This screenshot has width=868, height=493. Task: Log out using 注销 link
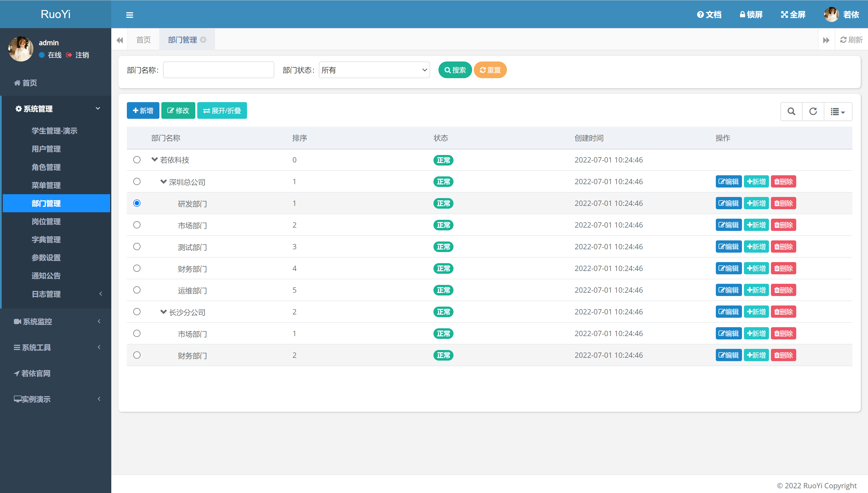point(78,55)
